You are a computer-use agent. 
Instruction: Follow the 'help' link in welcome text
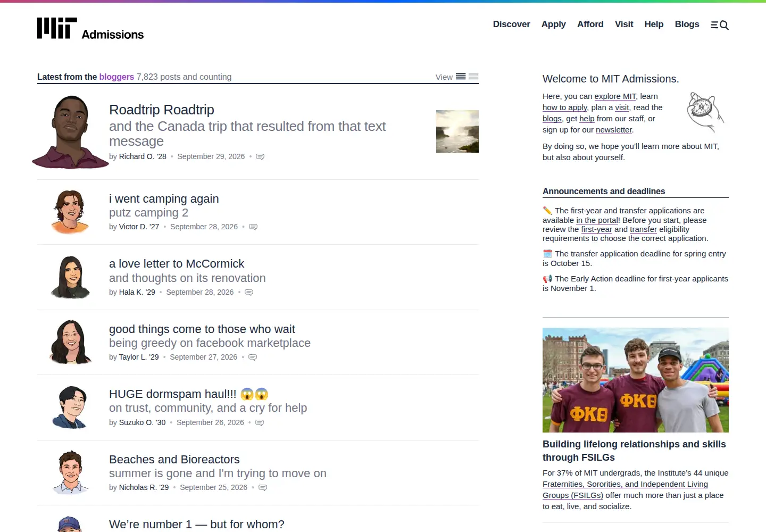(x=587, y=119)
